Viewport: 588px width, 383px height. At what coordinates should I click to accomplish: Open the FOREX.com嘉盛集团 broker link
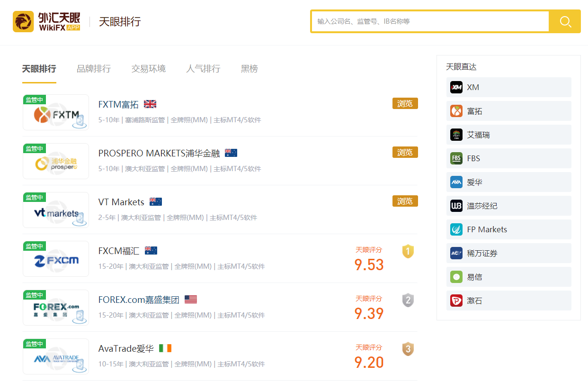(139, 300)
